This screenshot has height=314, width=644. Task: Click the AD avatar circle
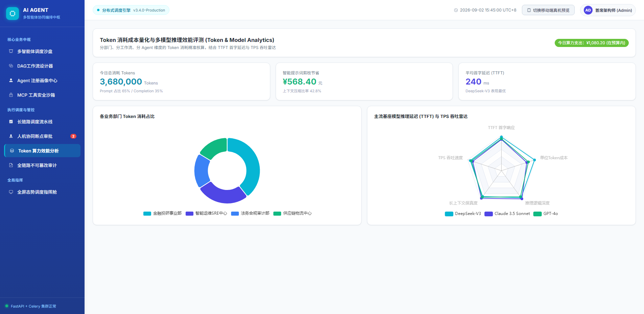(x=588, y=10)
